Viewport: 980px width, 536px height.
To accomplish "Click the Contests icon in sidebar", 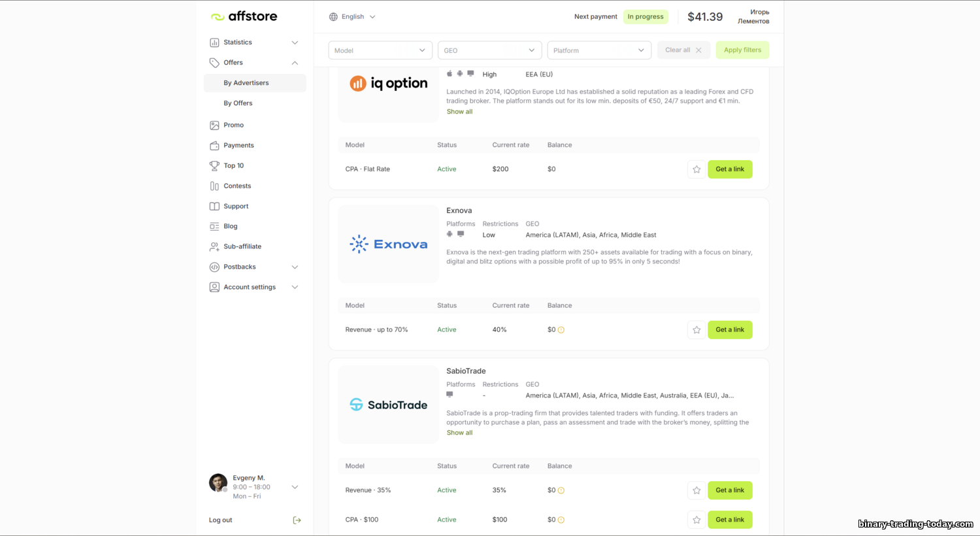I will click(x=214, y=186).
